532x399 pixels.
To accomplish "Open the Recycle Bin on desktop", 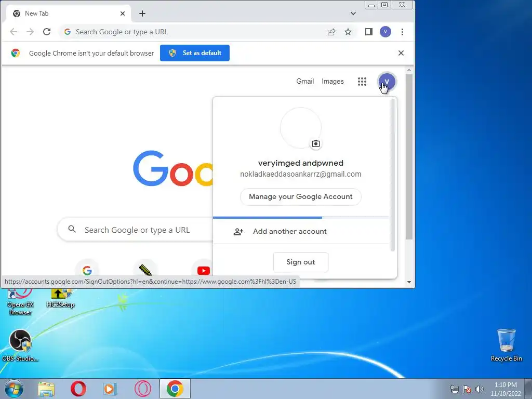I will pyautogui.click(x=506, y=345).
